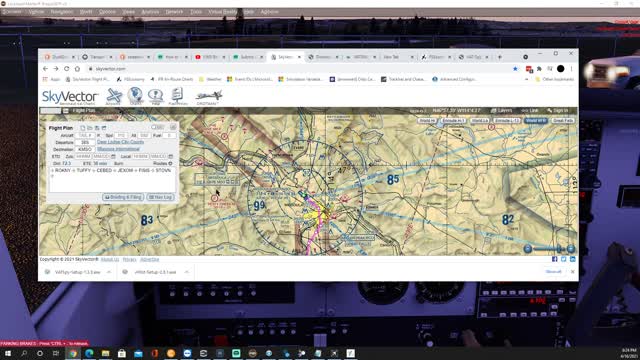Click the route waypoints text area

click(113, 179)
